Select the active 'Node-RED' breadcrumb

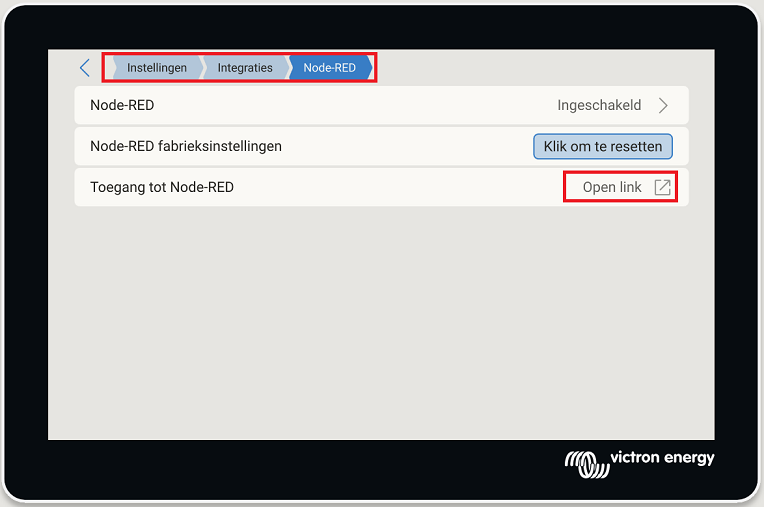pyautogui.click(x=329, y=68)
